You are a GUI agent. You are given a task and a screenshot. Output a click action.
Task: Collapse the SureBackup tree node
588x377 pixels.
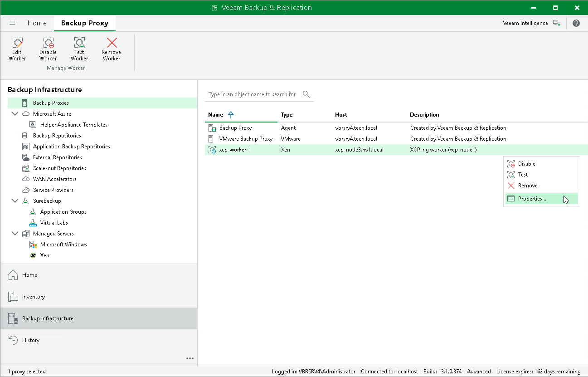[15, 201]
